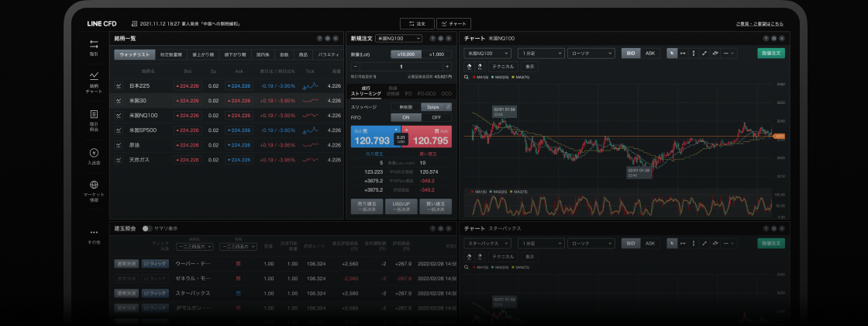
Task: Select vertical line tool in 米国NQ100 chart
Action: tap(693, 54)
